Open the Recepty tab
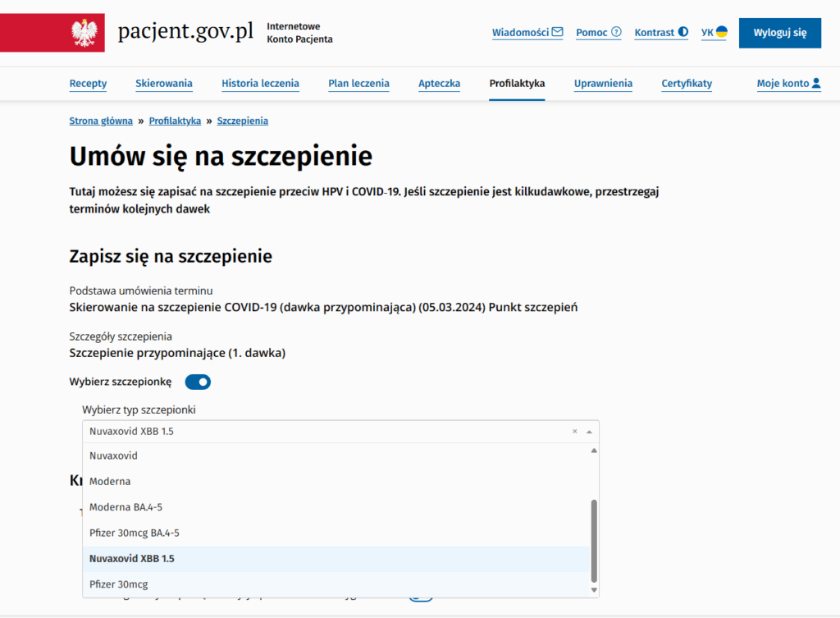The image size is (840, 618). 88,83
